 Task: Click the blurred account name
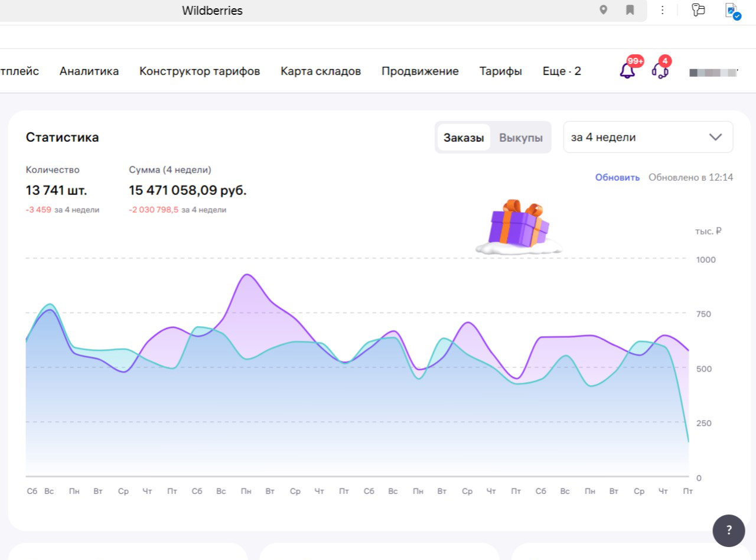coord(713,73)
